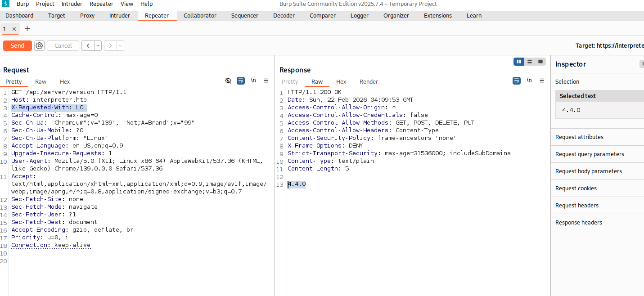The image size is (644, 296).
Task: Add new Repeater tab with plus
Action: point(27,29)
